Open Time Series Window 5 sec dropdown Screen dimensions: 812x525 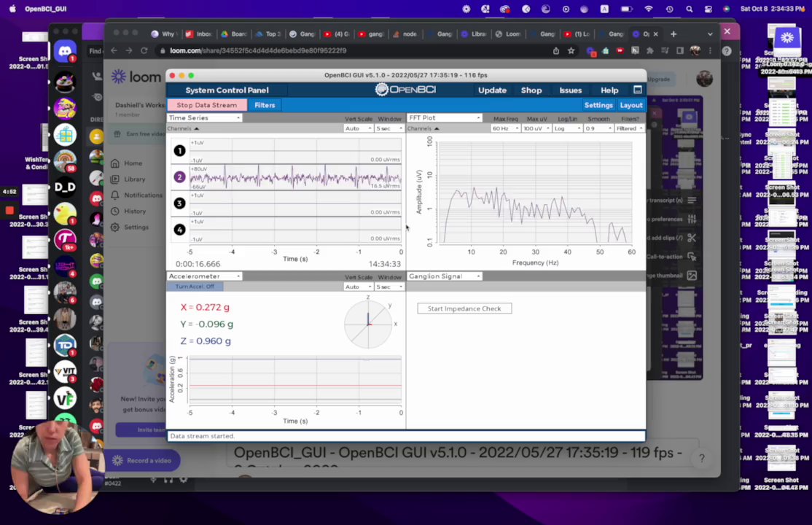pyautogui.click(x=389, y=128)
